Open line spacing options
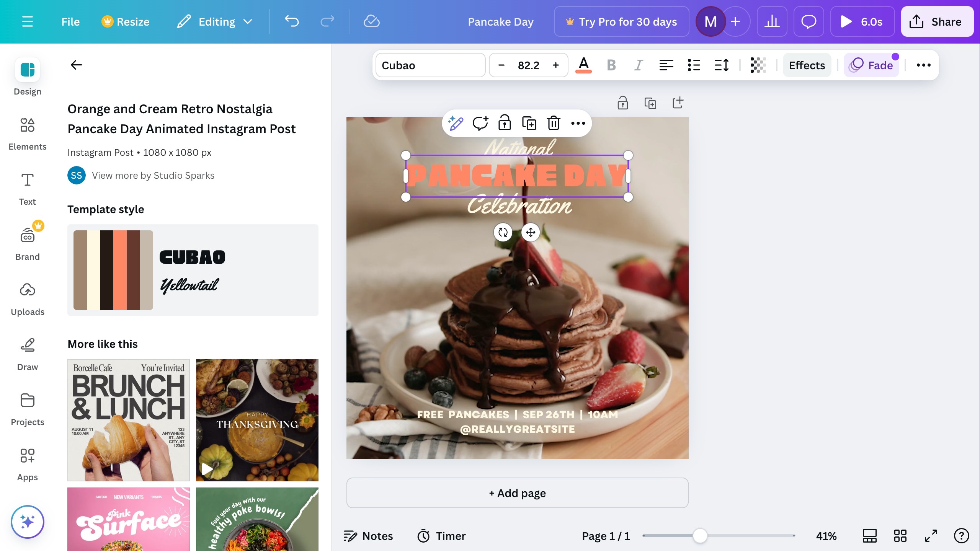This screenshot has width=980, height=551. tap(721, 65)
